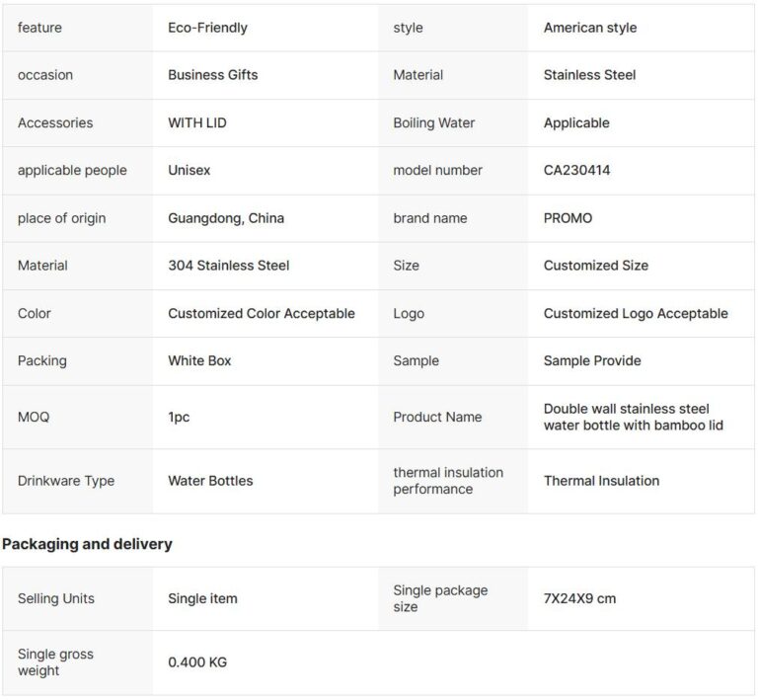Click the PROMO brand name value

click(568, 218)
